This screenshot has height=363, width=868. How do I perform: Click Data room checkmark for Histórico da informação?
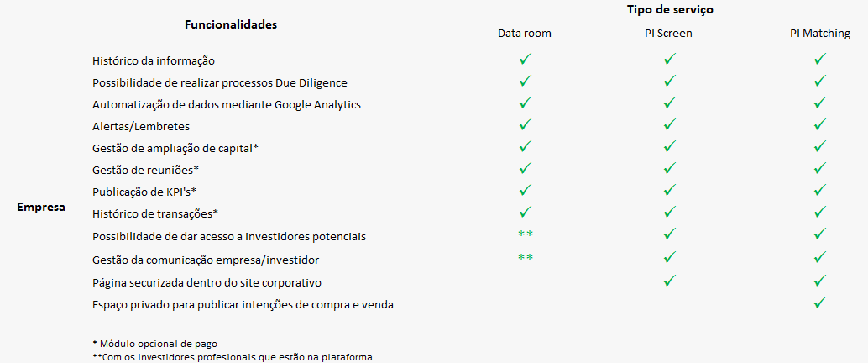pos(525,60)
